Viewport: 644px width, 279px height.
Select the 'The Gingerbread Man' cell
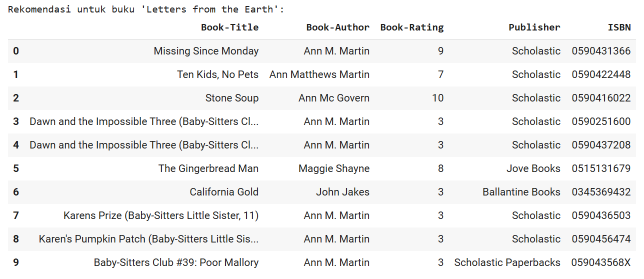(208, 168)
